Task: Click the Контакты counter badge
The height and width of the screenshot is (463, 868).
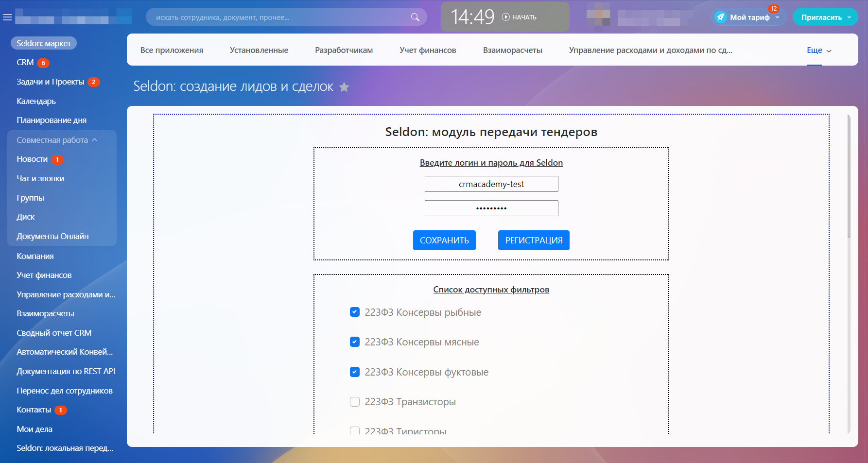Action: tap(61, 410)
